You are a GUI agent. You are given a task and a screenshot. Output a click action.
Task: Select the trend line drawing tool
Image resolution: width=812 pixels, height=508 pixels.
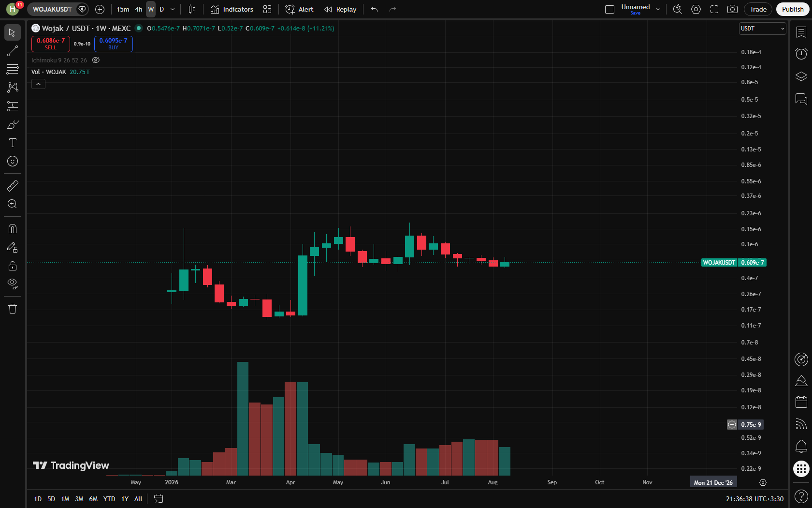pyautogui.click(x=13, y=51)
